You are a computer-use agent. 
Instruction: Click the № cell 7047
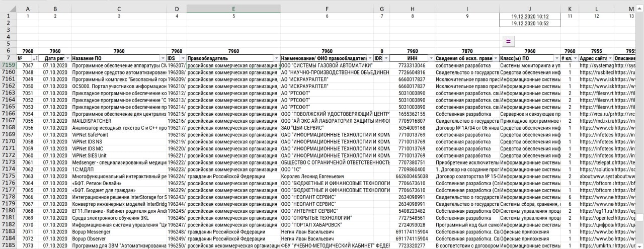click(28, 65)
